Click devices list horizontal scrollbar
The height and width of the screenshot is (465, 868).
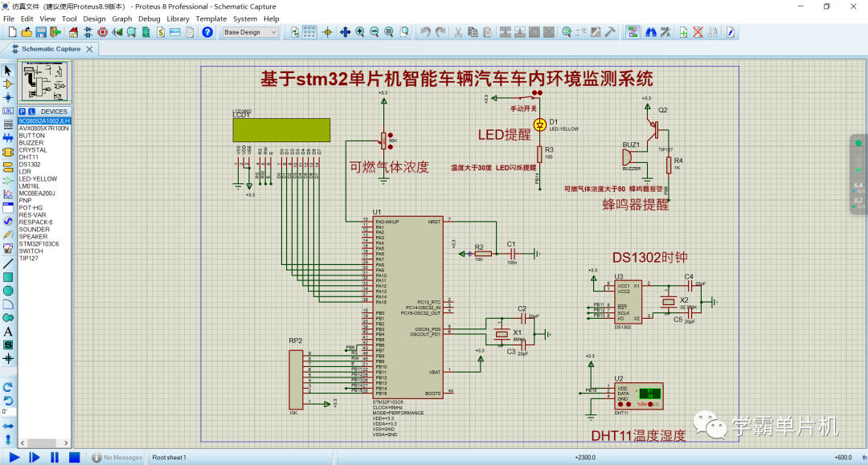[44, 443]
